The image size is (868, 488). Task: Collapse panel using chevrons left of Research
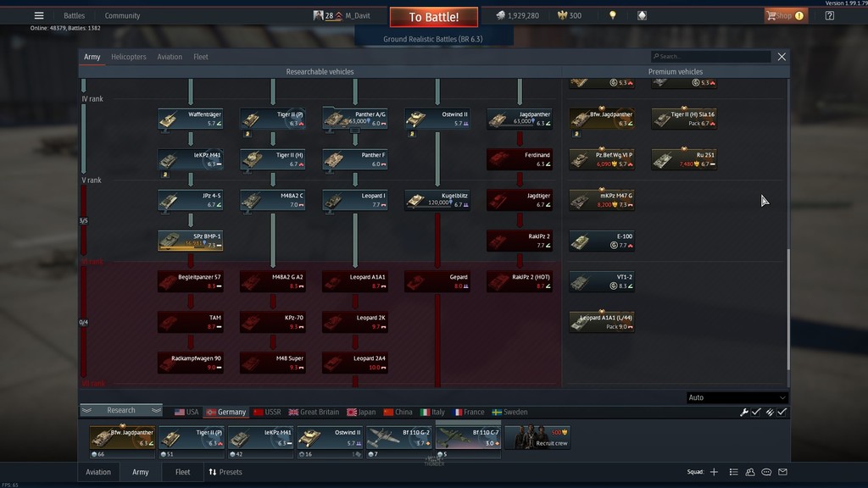(x=87, y=411)
